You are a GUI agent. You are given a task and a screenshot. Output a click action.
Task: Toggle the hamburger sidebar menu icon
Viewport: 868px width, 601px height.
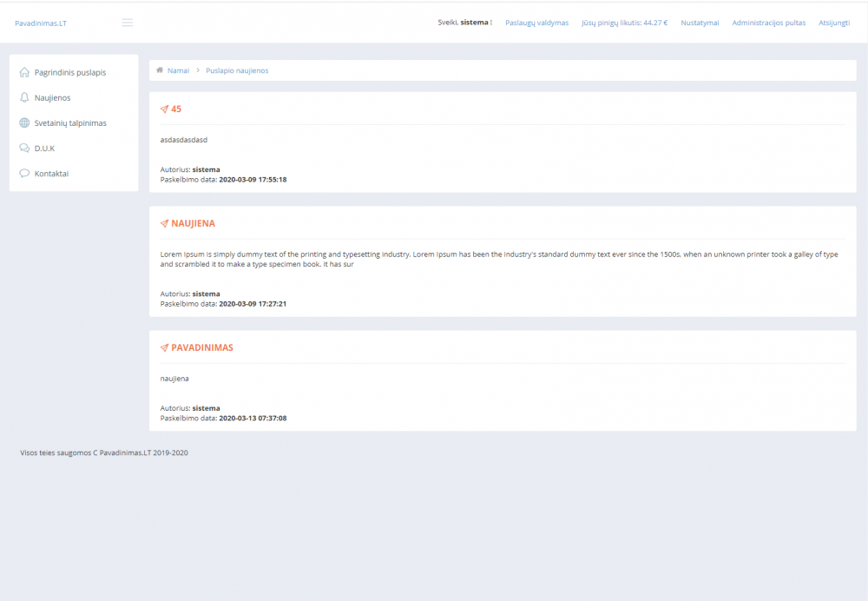pos(128,23)
